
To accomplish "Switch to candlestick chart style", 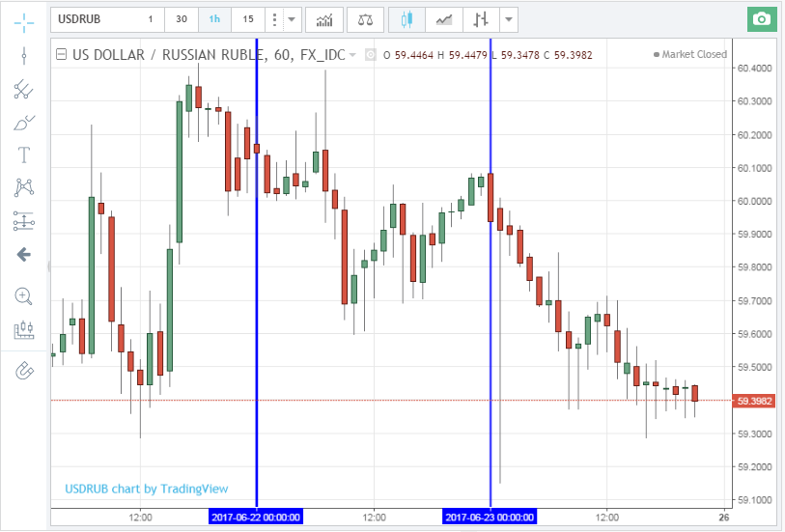I will (407, 20).
